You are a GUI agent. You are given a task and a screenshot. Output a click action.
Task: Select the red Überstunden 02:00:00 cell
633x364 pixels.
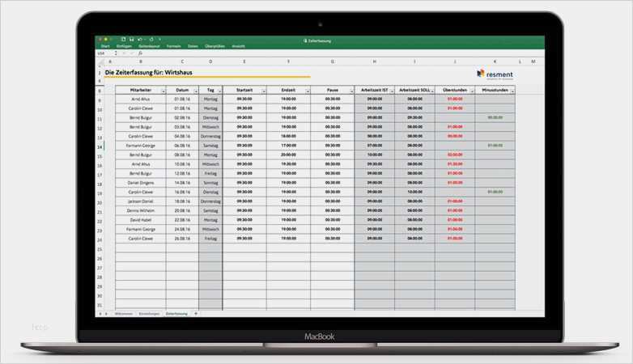tap(455, 154)
